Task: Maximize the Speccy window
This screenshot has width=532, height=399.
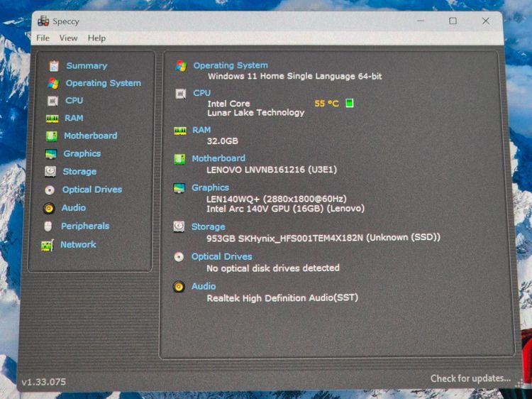Action: click(x=453, y=21)
